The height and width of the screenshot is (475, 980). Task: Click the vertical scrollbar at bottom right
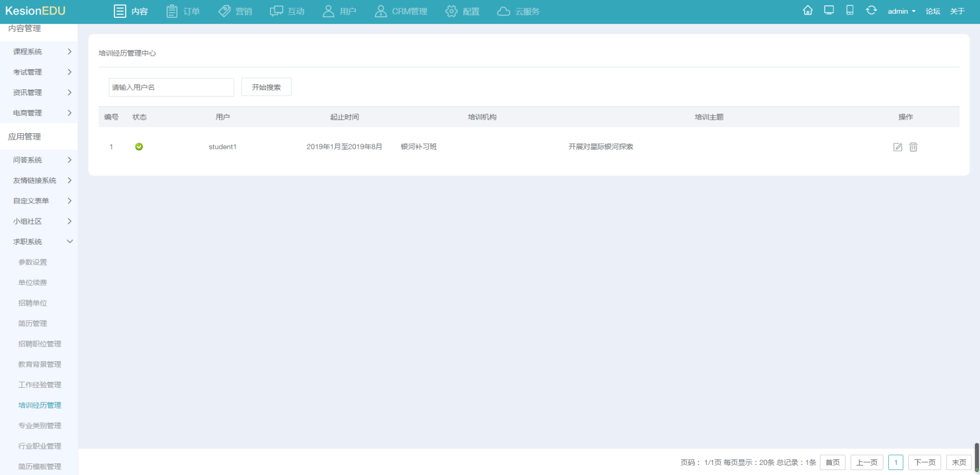[977, 457]
